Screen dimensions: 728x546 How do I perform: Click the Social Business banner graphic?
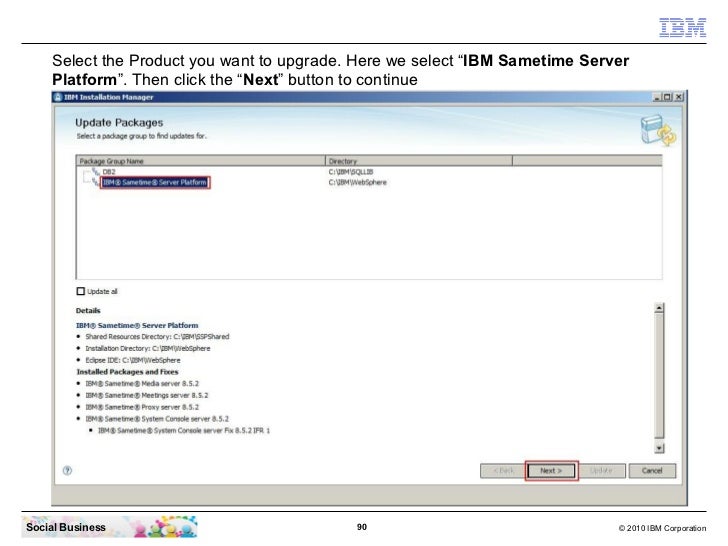pos(110,527)
